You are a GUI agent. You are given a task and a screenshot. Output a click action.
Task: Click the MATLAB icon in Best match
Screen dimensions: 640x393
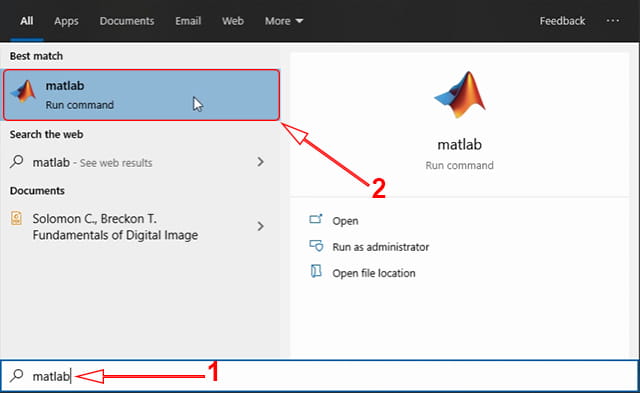click(23, 91)
